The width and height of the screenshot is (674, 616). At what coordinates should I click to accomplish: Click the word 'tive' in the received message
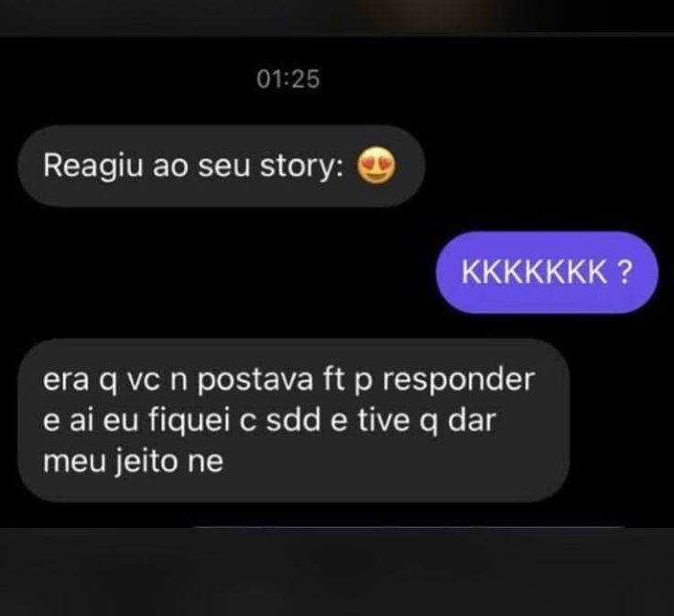384,421
